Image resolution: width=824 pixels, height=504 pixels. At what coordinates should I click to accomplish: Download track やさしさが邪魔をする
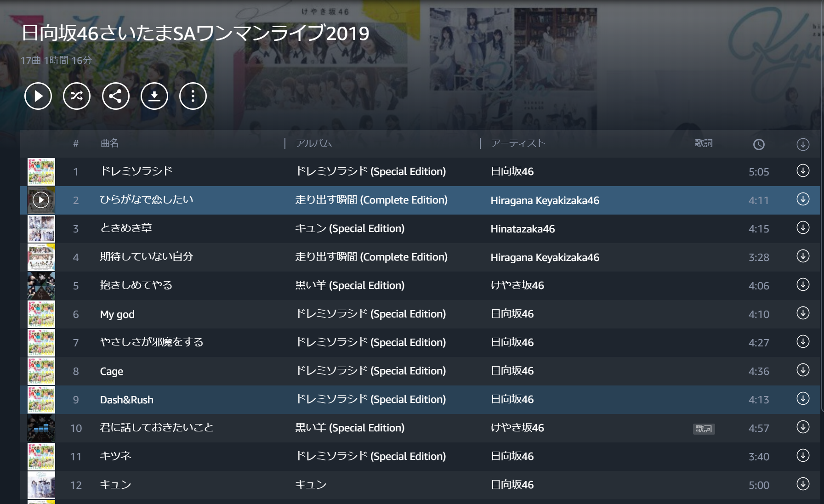point(803,341)
